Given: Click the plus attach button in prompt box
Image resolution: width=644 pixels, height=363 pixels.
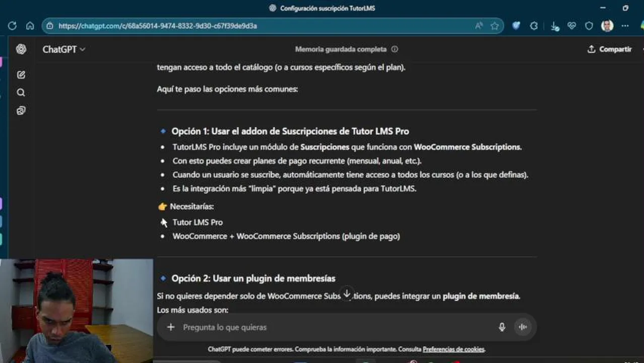Looking at the screenshot, I should (170, 327).
